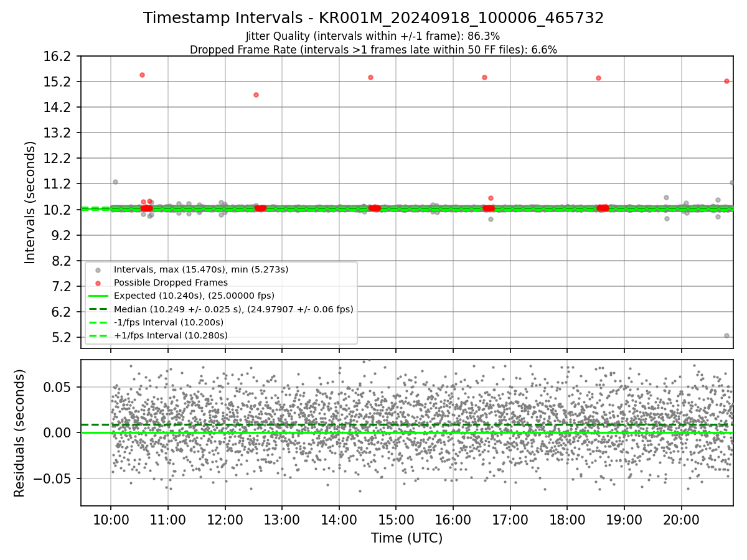Click the gray sample marker in the legend

[98, 270]
